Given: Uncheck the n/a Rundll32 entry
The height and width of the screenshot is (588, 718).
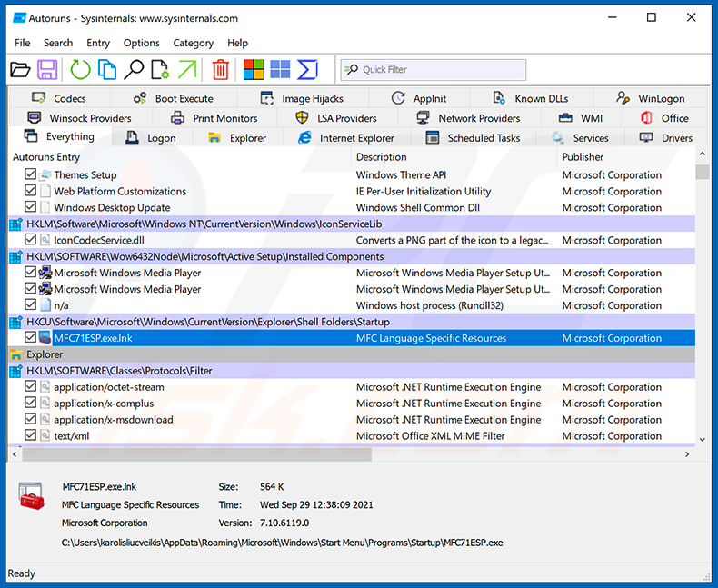Looking at the screenshot, I should pos(30,304).
